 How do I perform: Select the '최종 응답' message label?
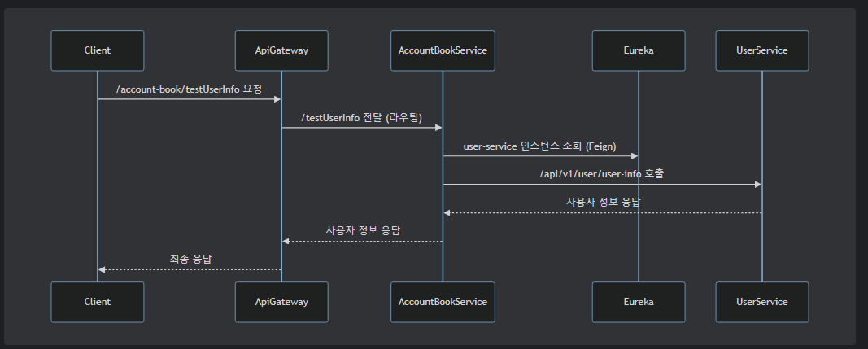190,259
